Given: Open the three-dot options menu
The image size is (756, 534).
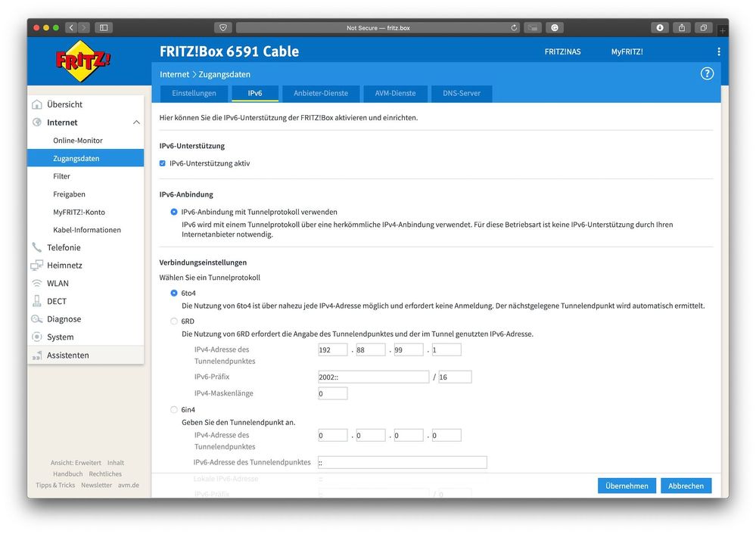Looking at the screenshot, I should (x=718, y=51).
